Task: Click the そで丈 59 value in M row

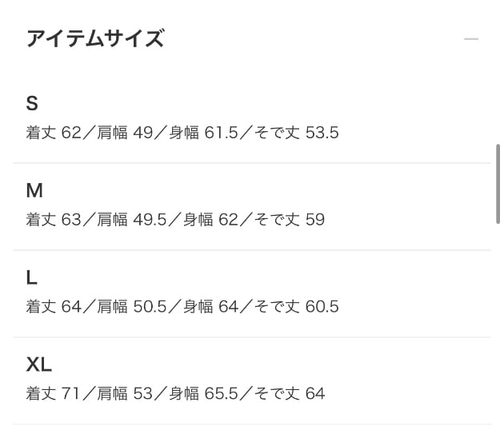Action: (x=290, y=220)
